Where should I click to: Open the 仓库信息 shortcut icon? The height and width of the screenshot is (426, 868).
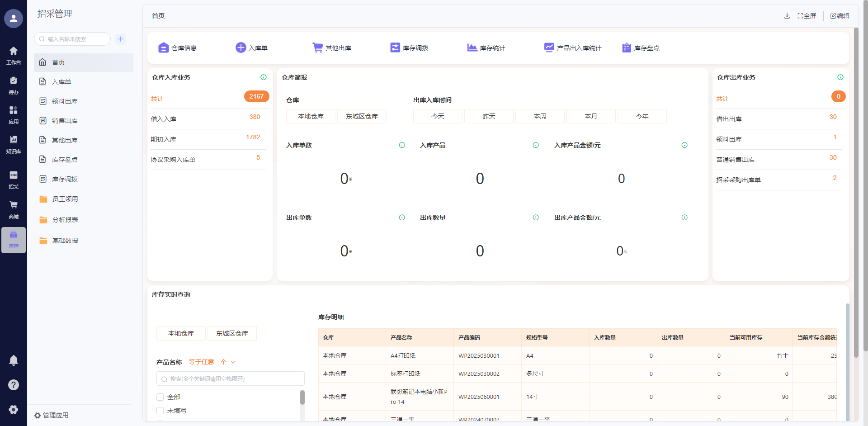tap(163, 48)
